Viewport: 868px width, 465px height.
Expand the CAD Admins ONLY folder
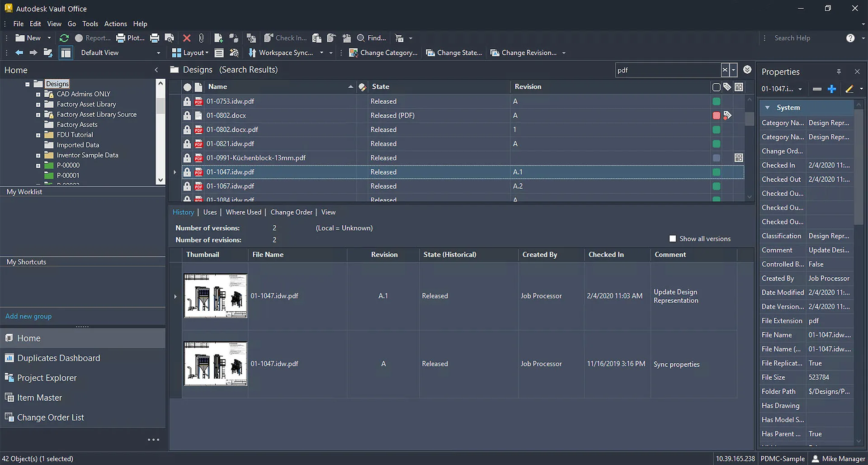[x=38, y=95]
